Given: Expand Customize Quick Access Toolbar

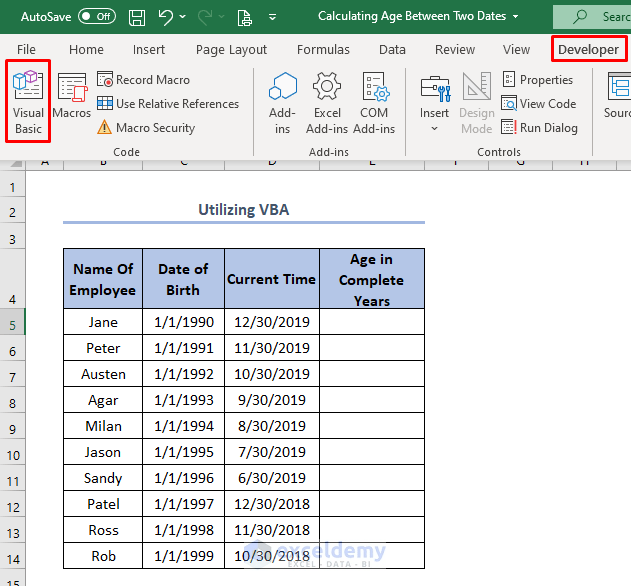Looking at the screenshot, I should 272,17.
